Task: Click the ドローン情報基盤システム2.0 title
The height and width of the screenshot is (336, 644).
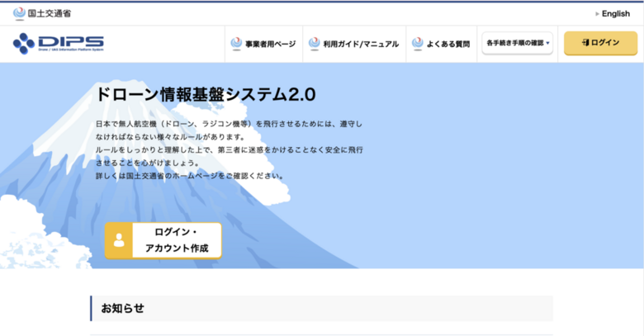Action: 206,93
